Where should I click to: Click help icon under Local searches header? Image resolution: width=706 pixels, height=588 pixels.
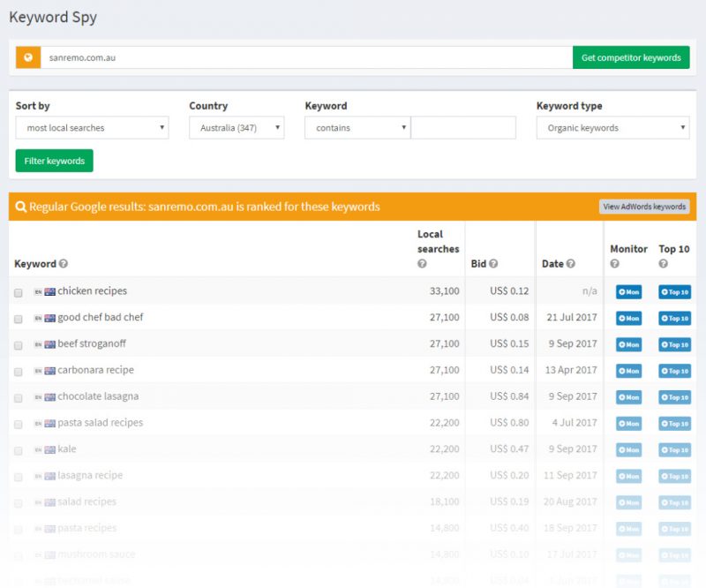point(422,264)
